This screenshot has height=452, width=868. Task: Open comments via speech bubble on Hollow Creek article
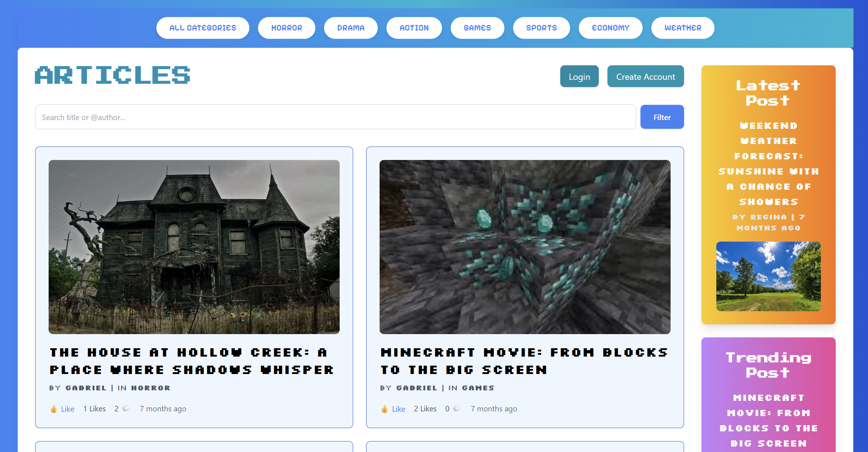click(x=126, y=408)
